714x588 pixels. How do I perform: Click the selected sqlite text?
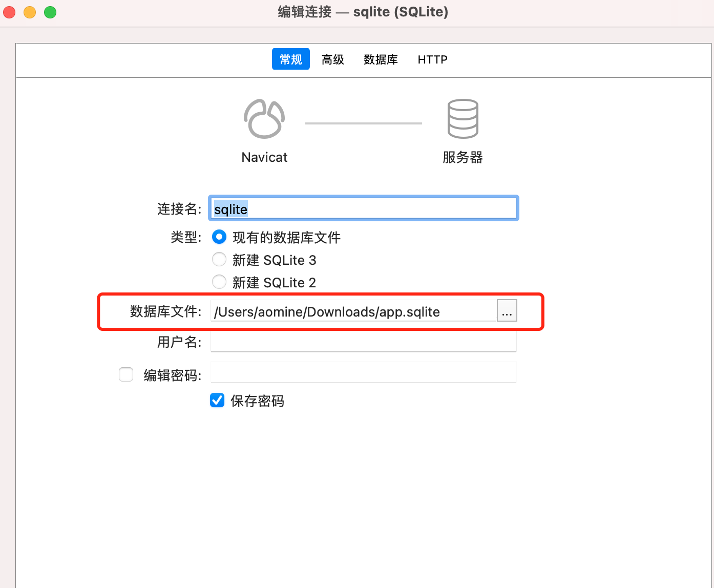pos(230,209)
